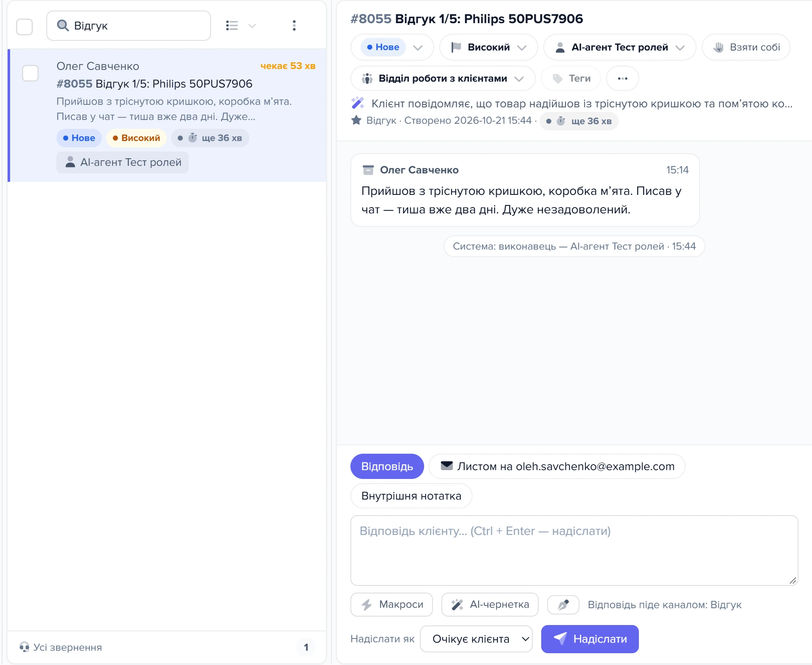Open Олег Савченко's message at 15:14
812x665 pixels.
coord(525,190)
